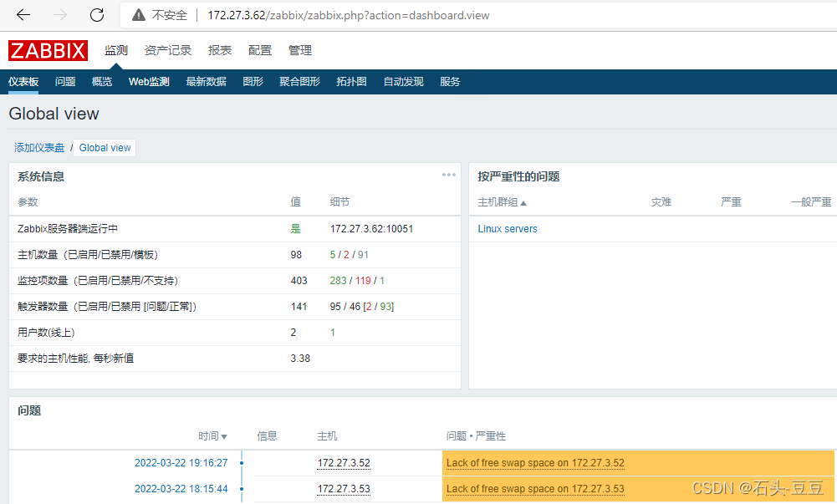This screenshot has height=504, width=837.
Task: Sort by 主机群组 column header
Action: coord(503,202)
